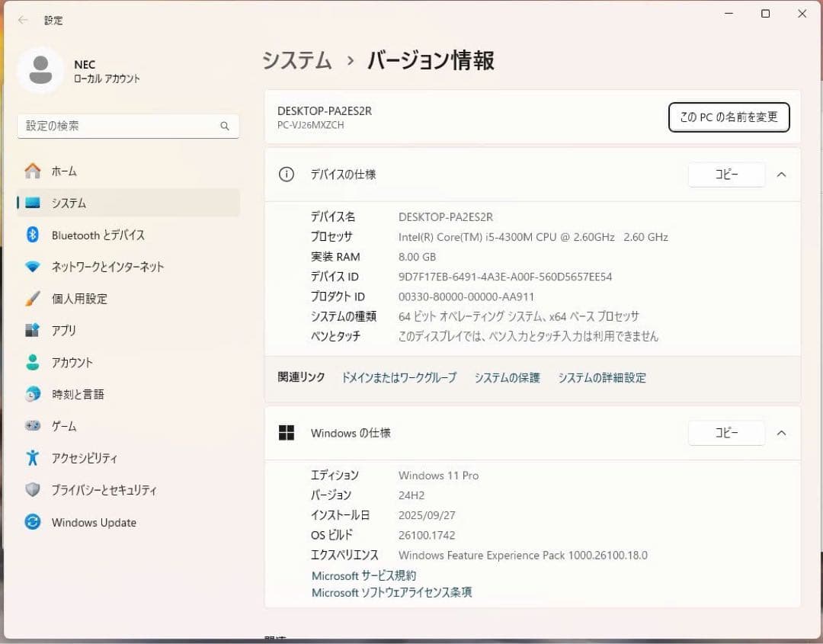Open Windows Update in sidebar

[128, 522]
